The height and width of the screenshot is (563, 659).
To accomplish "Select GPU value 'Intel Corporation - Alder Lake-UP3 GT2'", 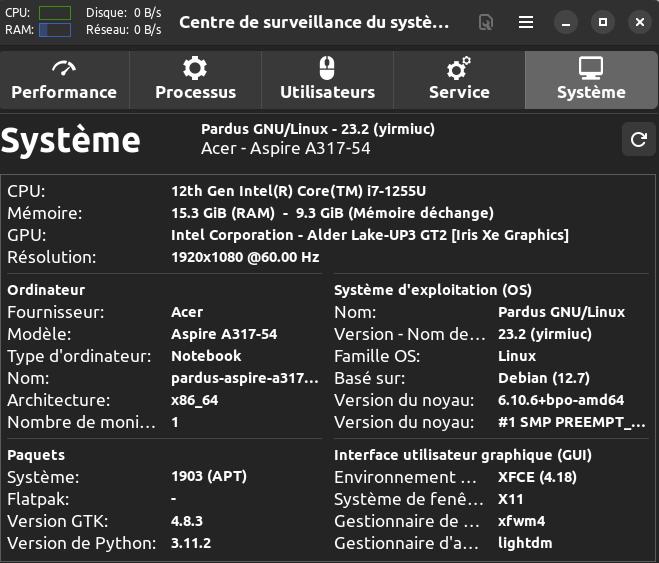I will [x=370, y=235].
